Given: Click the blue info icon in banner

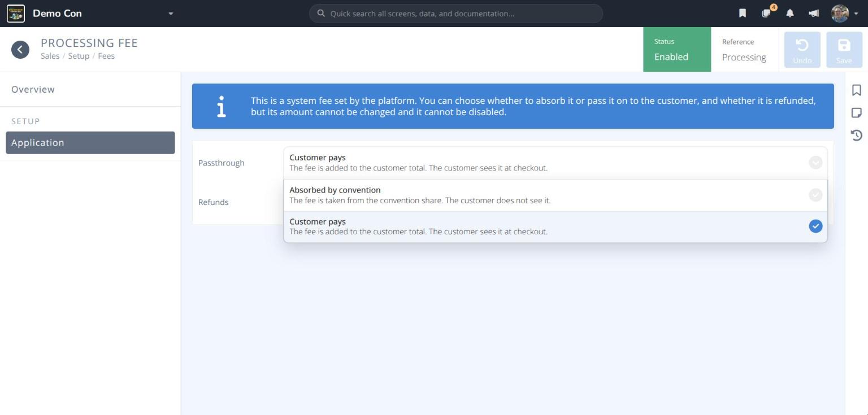Looking at the screenshot, I should tap(222, 106).
